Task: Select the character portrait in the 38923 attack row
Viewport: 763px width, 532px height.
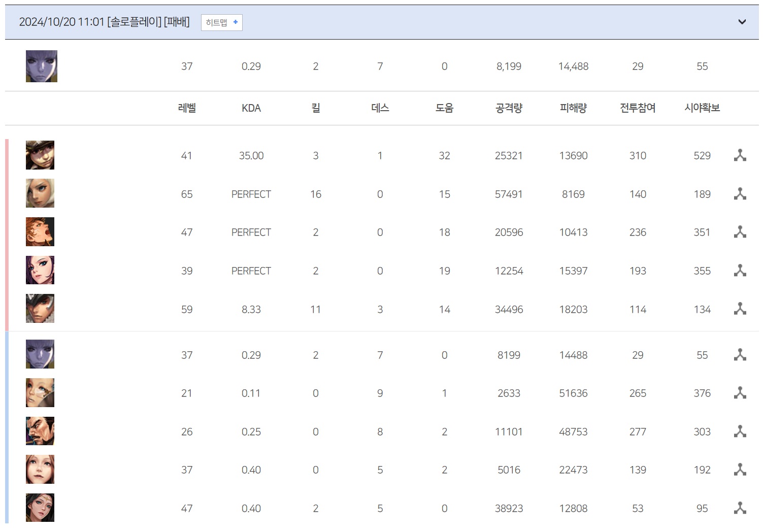Action: (x=40, y=508)
